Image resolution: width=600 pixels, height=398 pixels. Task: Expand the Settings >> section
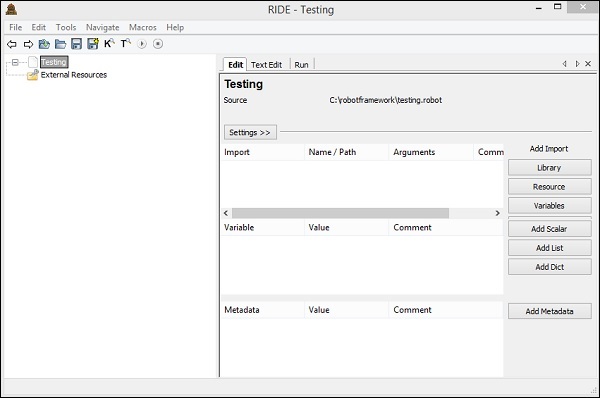tap(250, 132)
